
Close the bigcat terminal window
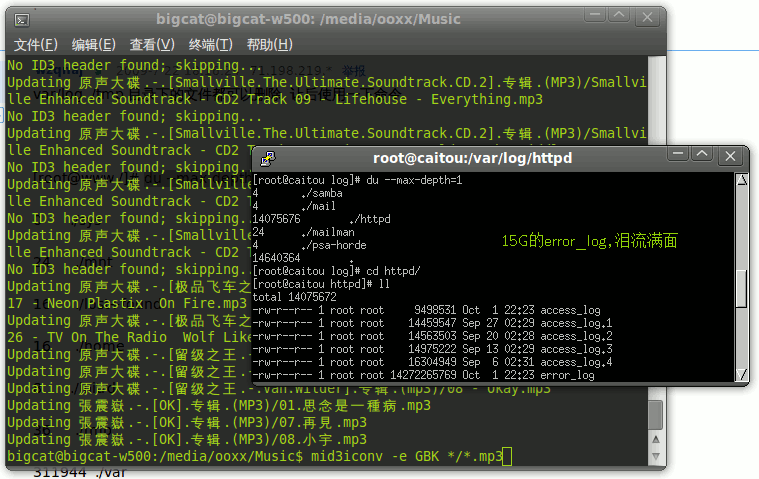[x=647, y=18]
